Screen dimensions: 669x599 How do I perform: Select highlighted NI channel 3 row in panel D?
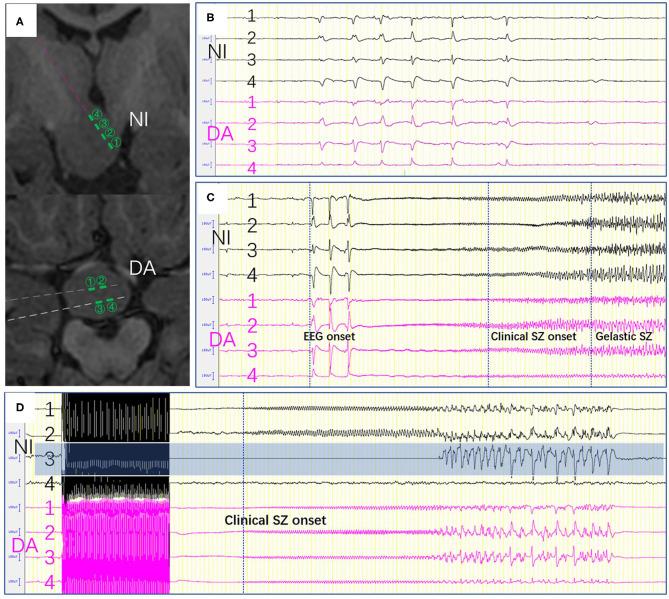click(x=350, y=459)
